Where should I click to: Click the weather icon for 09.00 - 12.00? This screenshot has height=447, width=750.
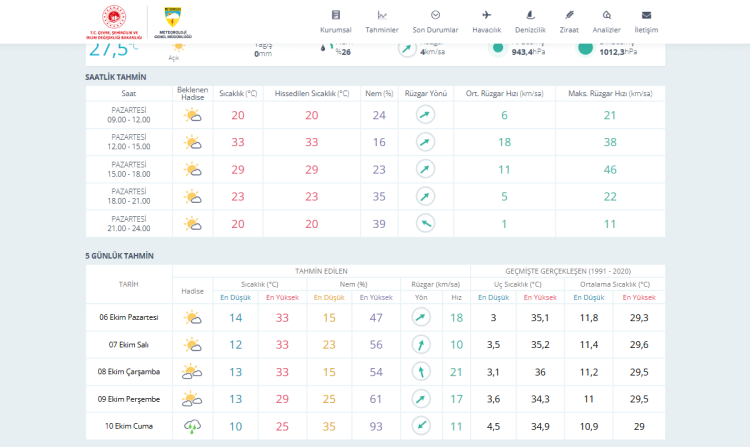pyautogui.click(x=192, y=115)
